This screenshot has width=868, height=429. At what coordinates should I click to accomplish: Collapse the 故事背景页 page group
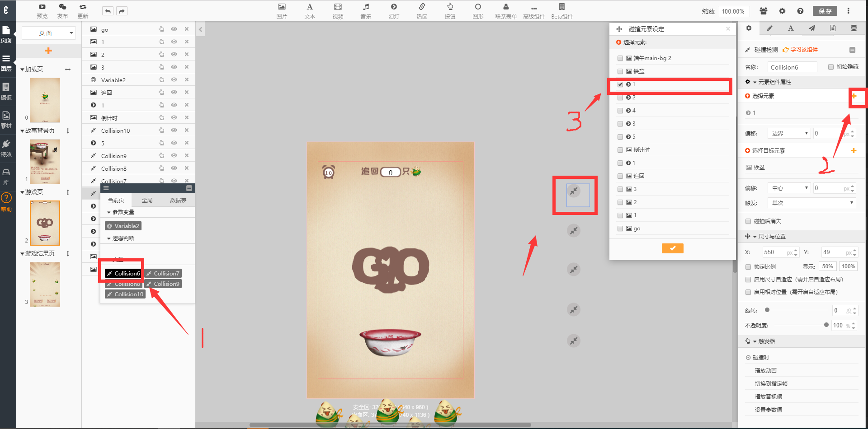coord(22,131)
